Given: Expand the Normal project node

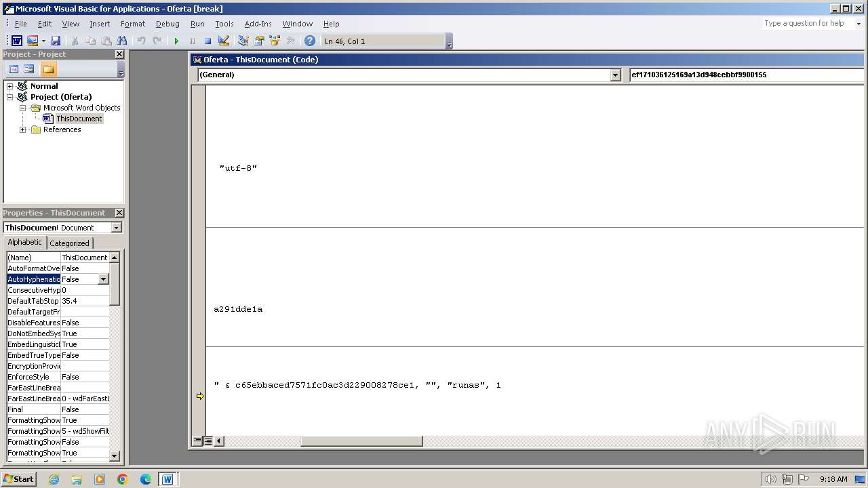Looking at the screenshot, I should [10, 86].
